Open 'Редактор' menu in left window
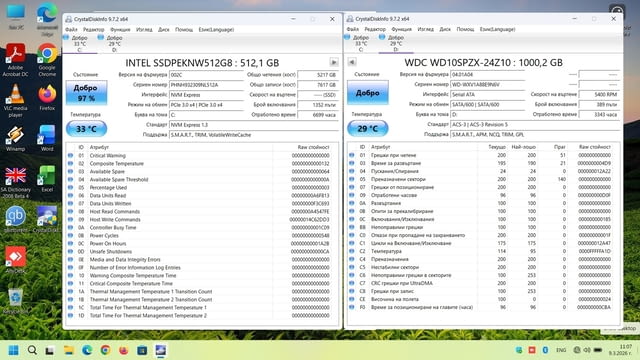The image size is (640, 360). tap(93, 29)
